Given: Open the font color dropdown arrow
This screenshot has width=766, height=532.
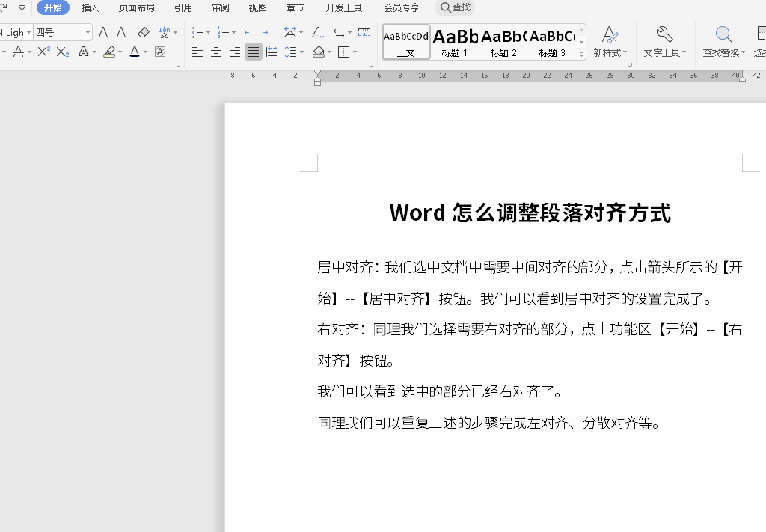Looking at the screenshot, I should [x=146, y=52].
